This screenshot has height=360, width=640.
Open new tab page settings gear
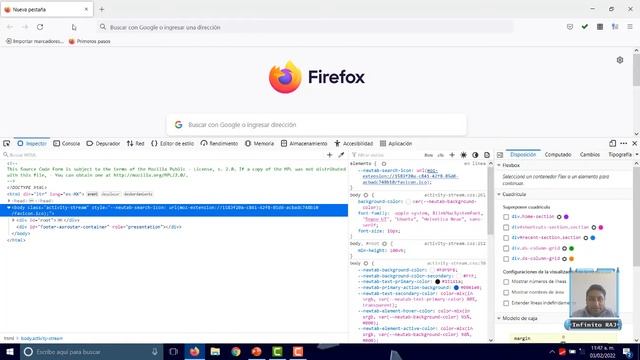620,60
